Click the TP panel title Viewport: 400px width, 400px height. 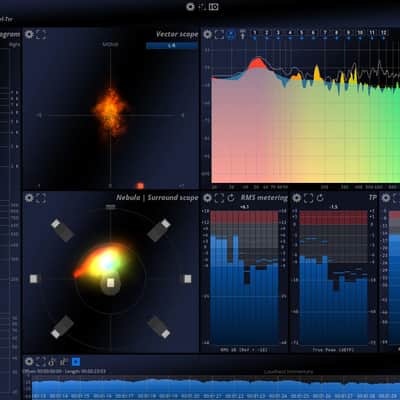pyautogui.click(x=372, y=198)
